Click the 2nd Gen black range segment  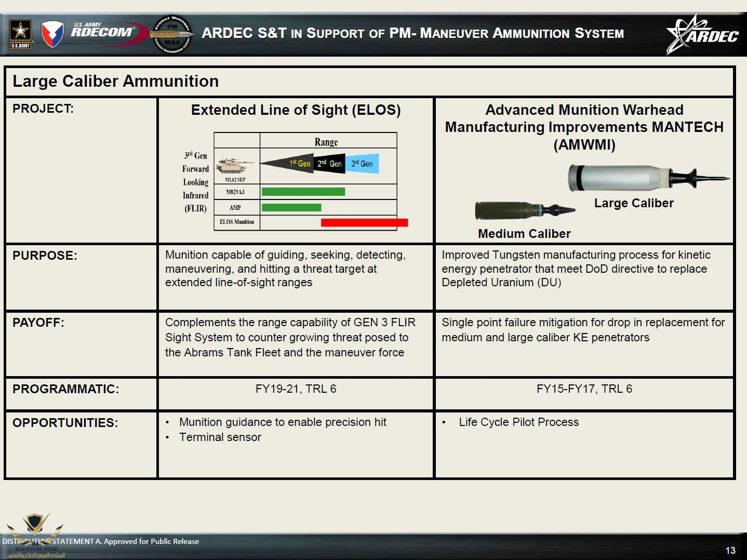329,164
